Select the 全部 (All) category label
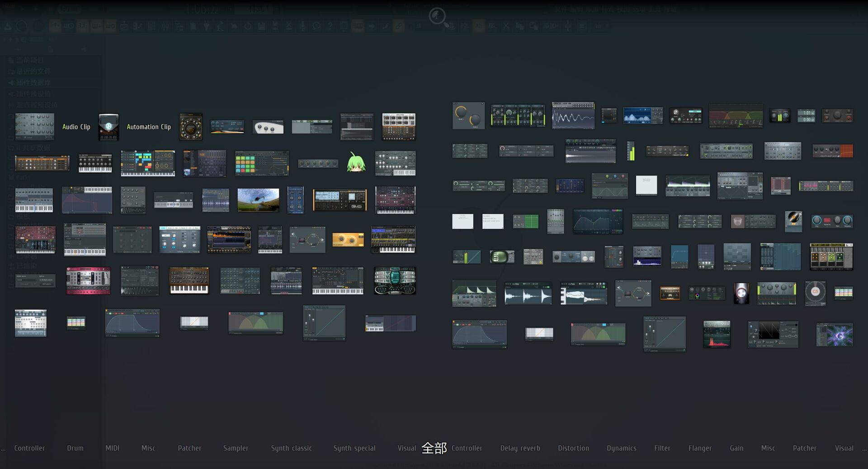 [434, 448]
